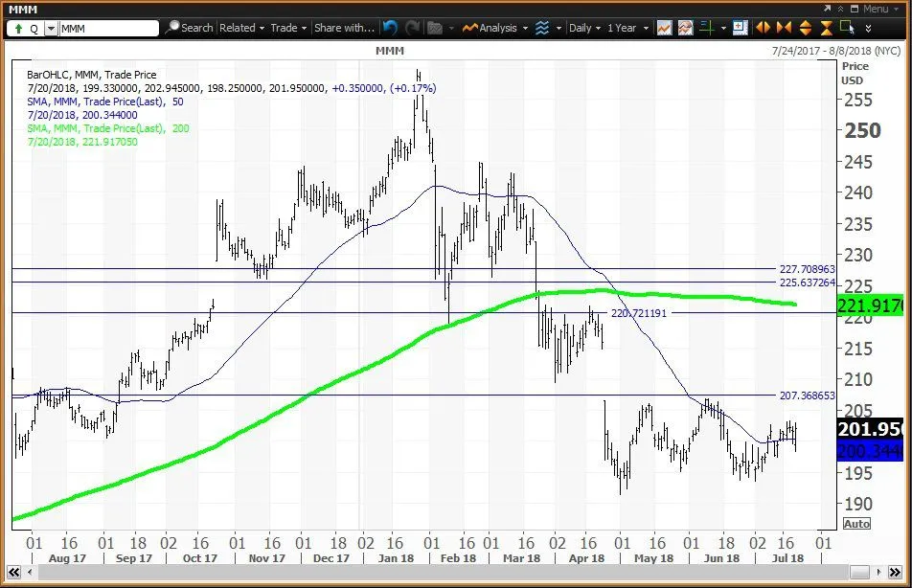Click the Share with... button
The width and height of the screenshot is (912, 588).
344,28
